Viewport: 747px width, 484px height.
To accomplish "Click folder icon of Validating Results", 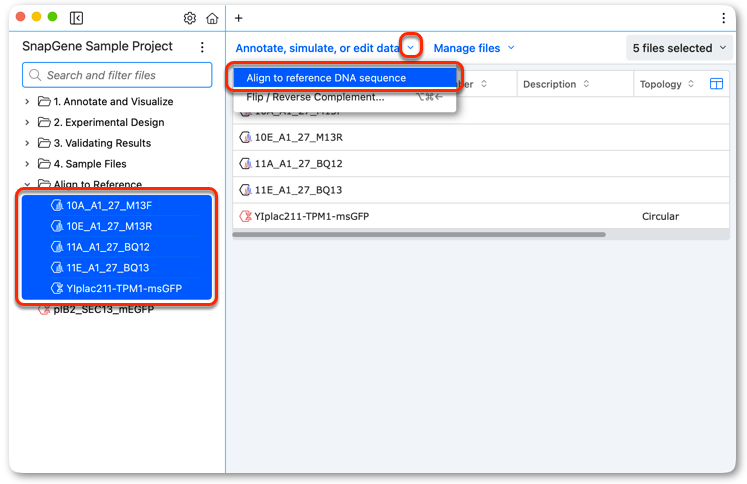I will pos(44,143).
